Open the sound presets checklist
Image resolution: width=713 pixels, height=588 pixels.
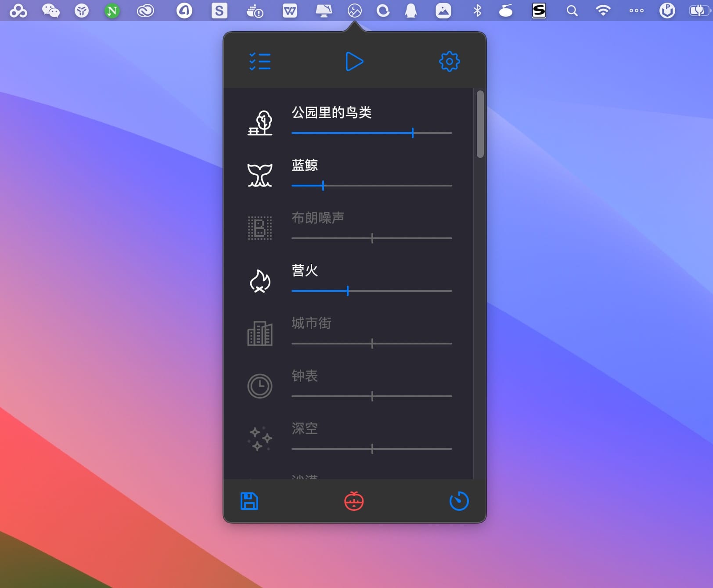[260, 61]
